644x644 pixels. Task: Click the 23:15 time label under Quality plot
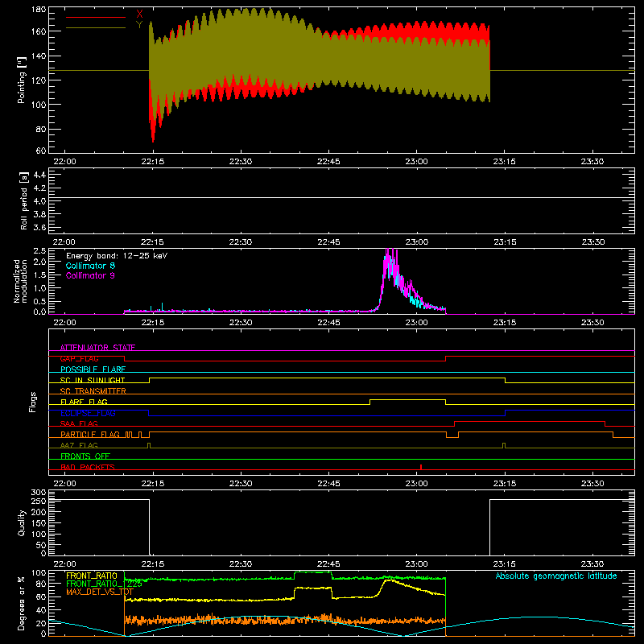click(505, 564)
